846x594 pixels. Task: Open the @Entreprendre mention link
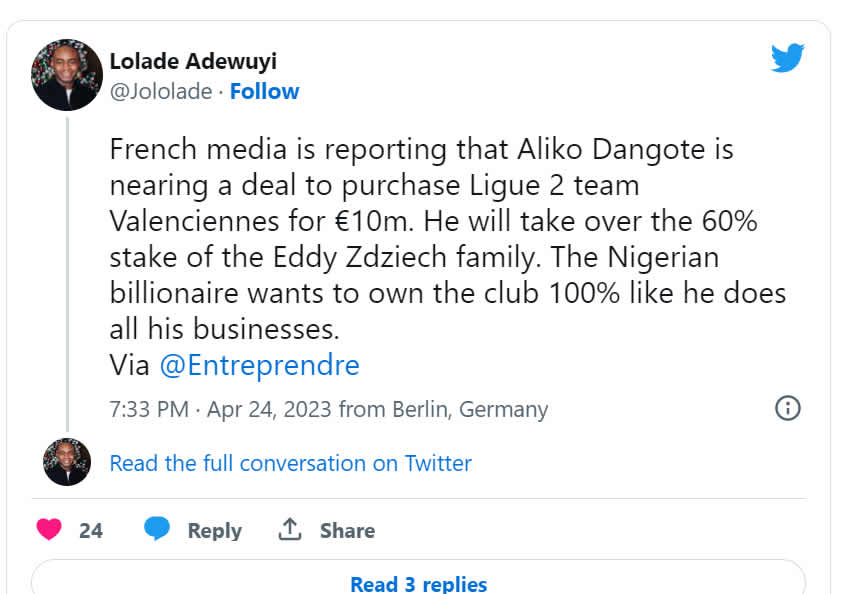pyautogui.click(x=259, y=365)
